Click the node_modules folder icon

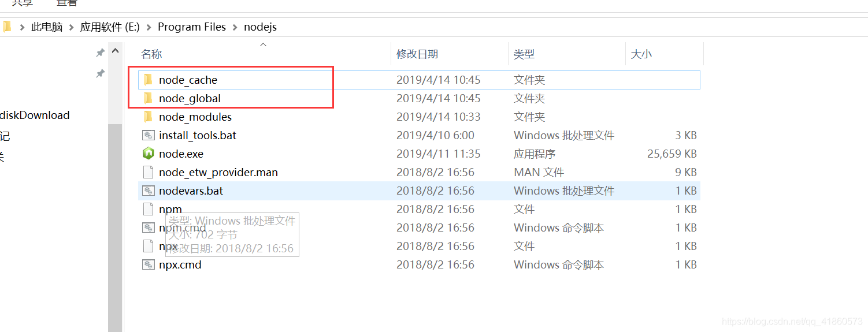[x=148, y=117]
